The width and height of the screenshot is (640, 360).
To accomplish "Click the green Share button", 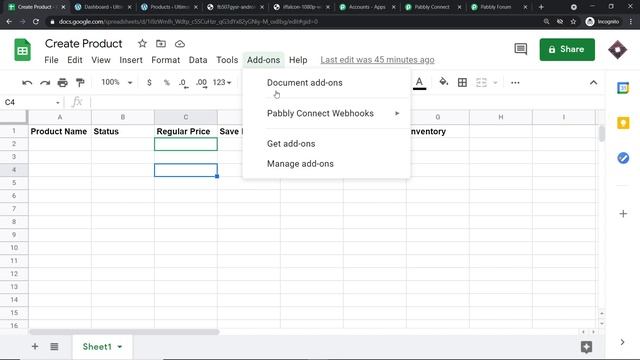I will click(567, 49).
